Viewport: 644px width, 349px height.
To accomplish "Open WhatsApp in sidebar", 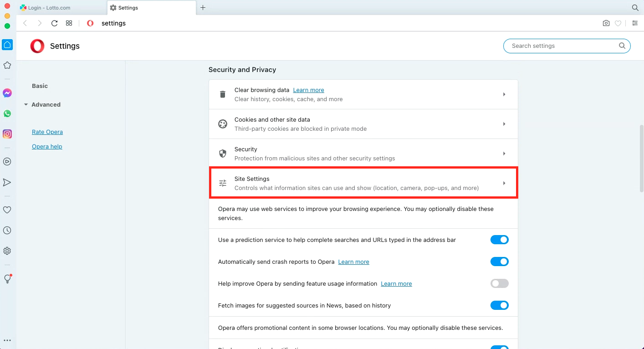I will click(7, 113).
